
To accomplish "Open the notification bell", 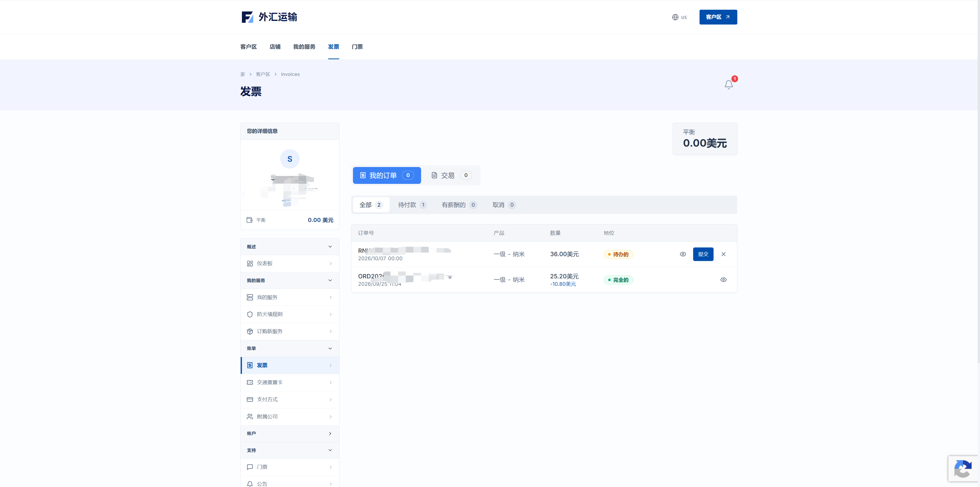I will pos(729,84).
